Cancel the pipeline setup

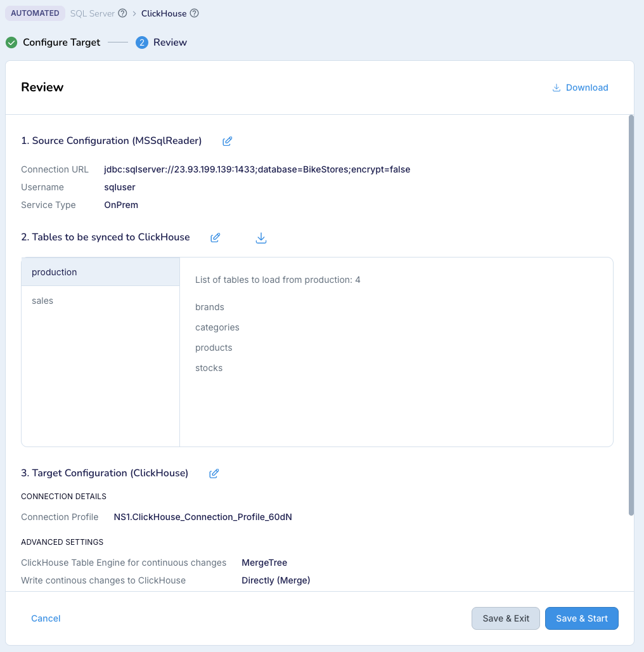tap(46, 618)
